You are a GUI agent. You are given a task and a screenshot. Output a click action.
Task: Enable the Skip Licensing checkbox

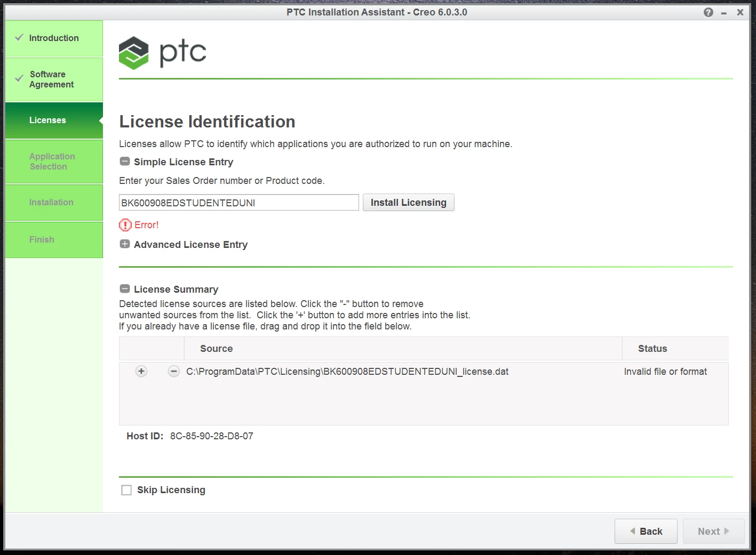[126, 490]
